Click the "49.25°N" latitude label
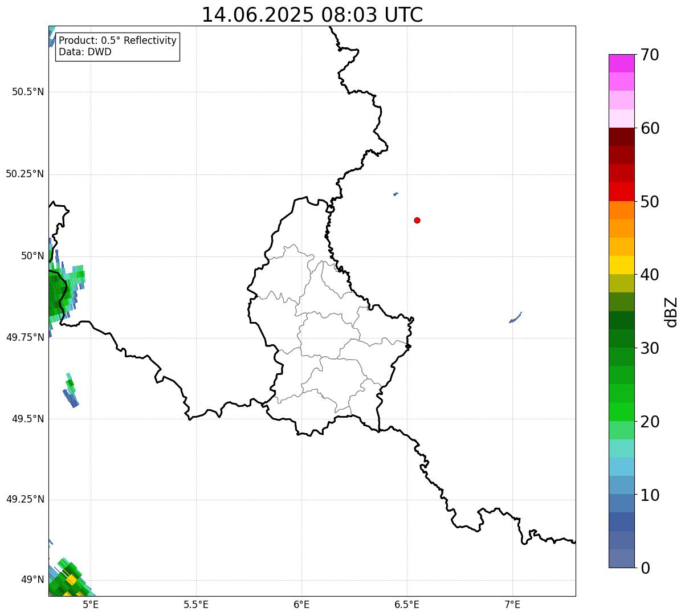The height and width of the screenshot is (616, 685). click(25, 499)
